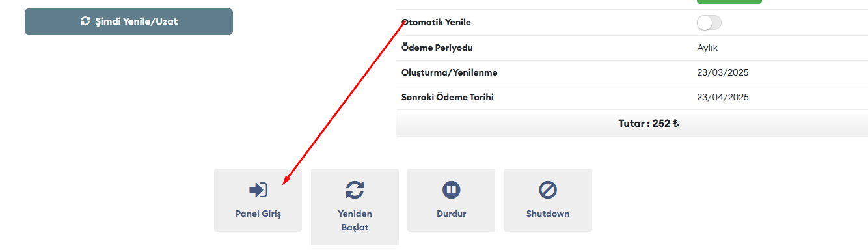Click the Tutar : 252 ₺ total bar
Viewport: 868px width, 250px height.
pyautogui.click(x=632, y=124)
